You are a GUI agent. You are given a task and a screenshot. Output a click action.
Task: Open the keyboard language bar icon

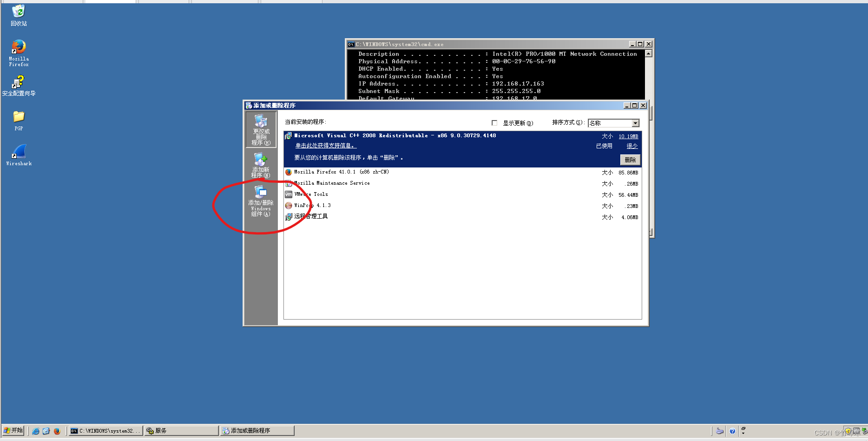pyautogui.click(x=720, y=431)
